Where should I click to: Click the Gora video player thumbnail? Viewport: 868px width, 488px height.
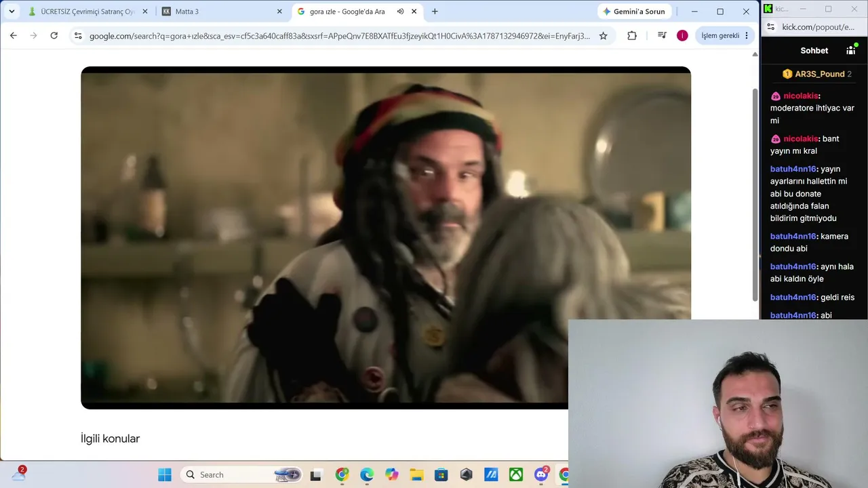click(386, 237)
